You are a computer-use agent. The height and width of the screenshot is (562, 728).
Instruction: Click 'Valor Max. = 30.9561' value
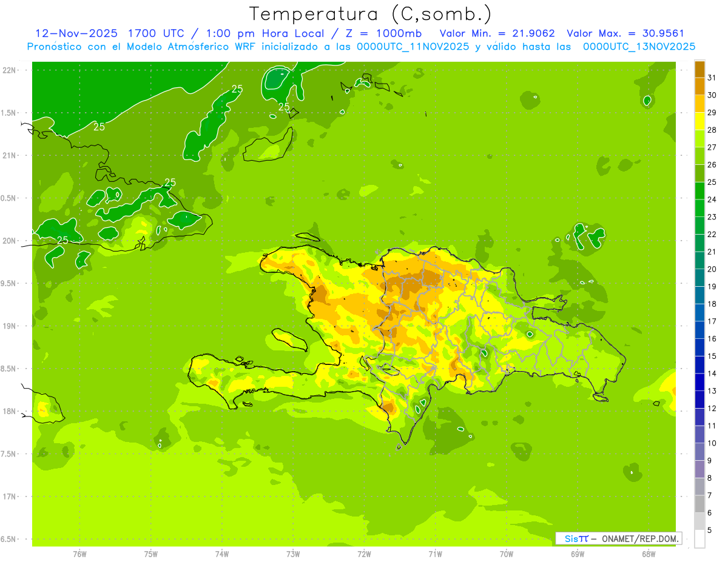625,33
